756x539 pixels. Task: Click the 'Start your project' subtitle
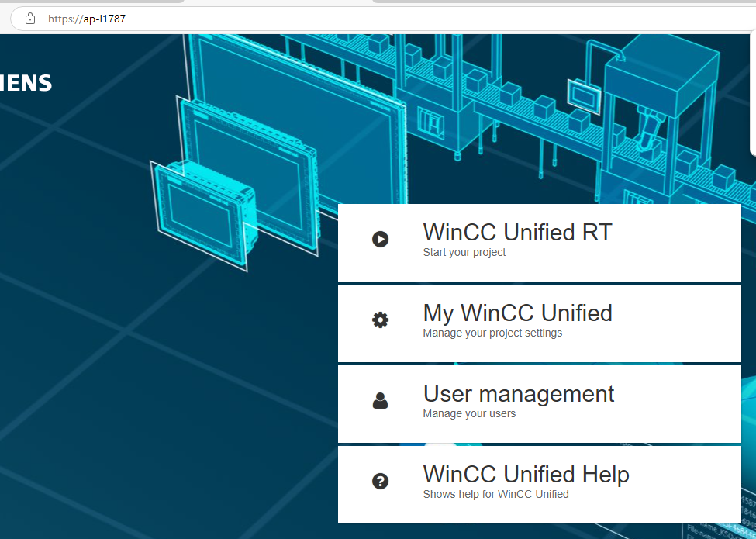pyautogui.click(x=464, y=252)
